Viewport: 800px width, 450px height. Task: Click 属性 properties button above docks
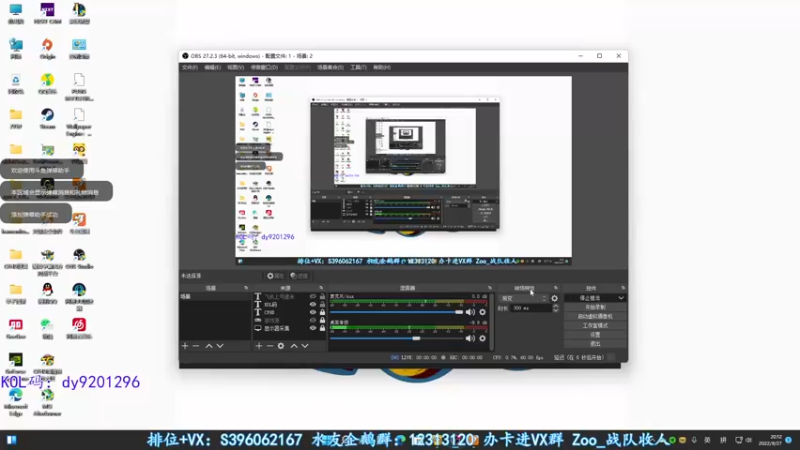(x=275, y=276)
